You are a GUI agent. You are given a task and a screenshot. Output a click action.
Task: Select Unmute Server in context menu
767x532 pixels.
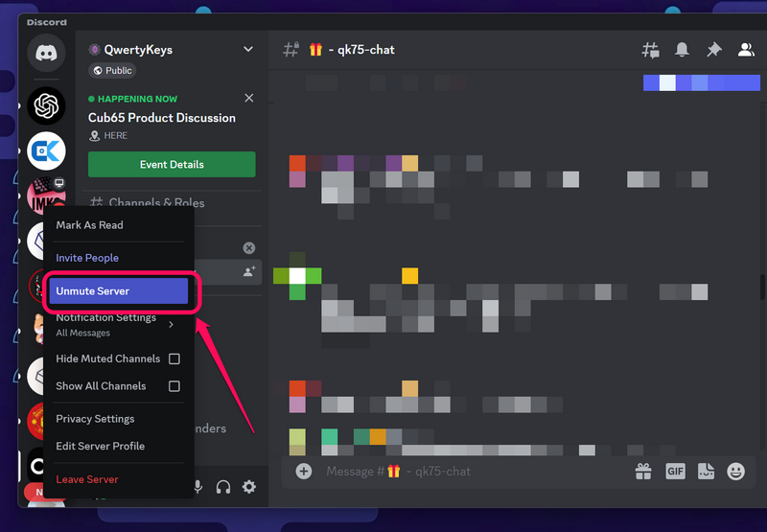pyautogui.click(x=119, y=290)
